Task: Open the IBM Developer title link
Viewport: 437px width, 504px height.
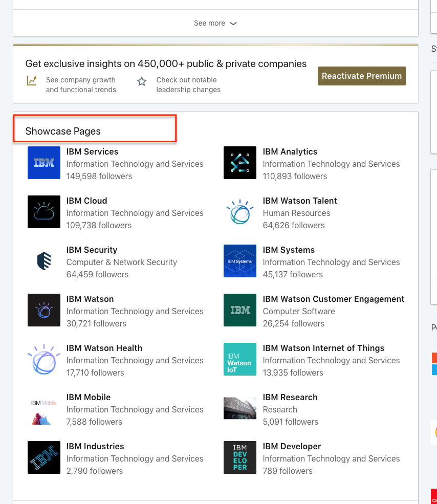Action: [292, 447]
